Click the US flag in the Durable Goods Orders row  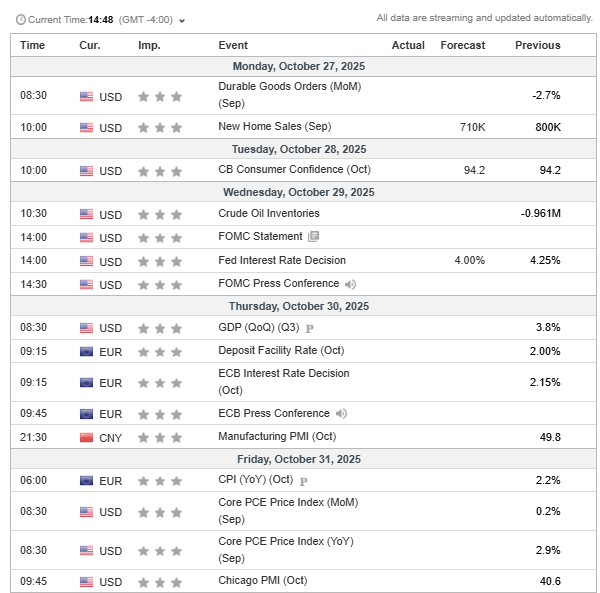click(x=86, y=96)
